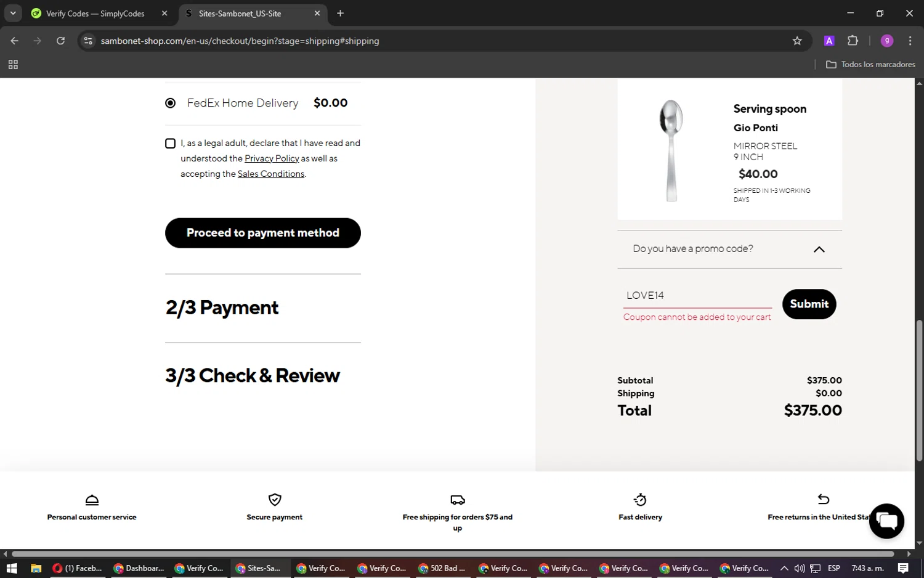Collapse the promo code section chevron
Viewport: 924px width, 578px height.
pyautogui.click(x=819, y=250)
